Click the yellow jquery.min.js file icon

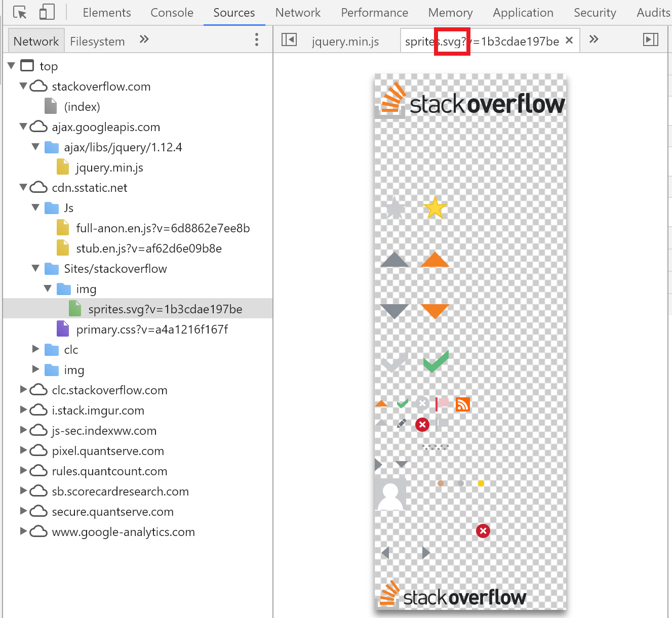63,167
